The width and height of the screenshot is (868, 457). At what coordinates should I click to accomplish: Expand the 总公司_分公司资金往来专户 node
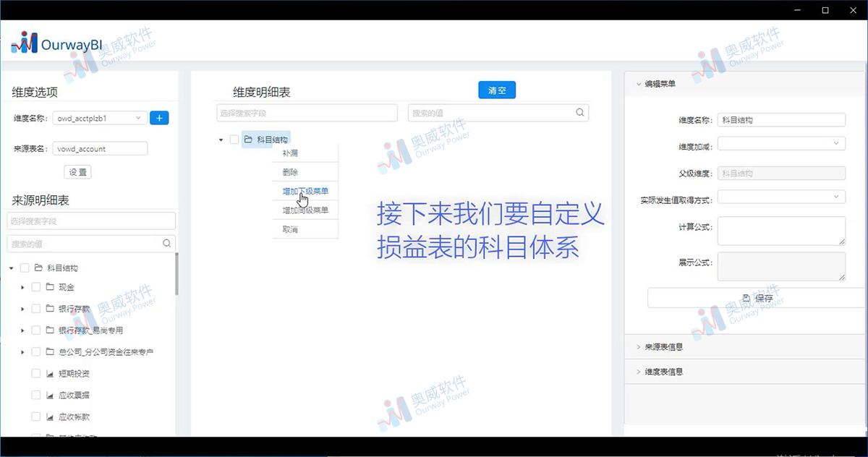tap(23, 352)
